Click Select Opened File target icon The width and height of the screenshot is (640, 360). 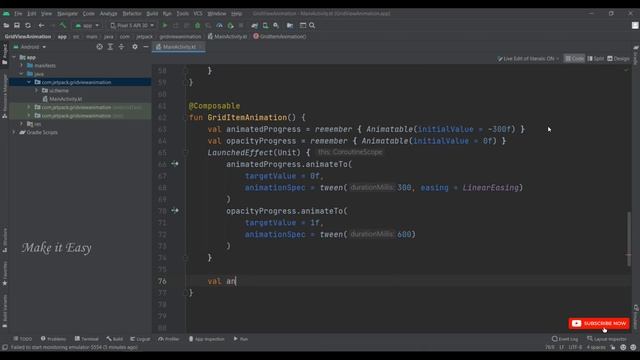(100, 47)
